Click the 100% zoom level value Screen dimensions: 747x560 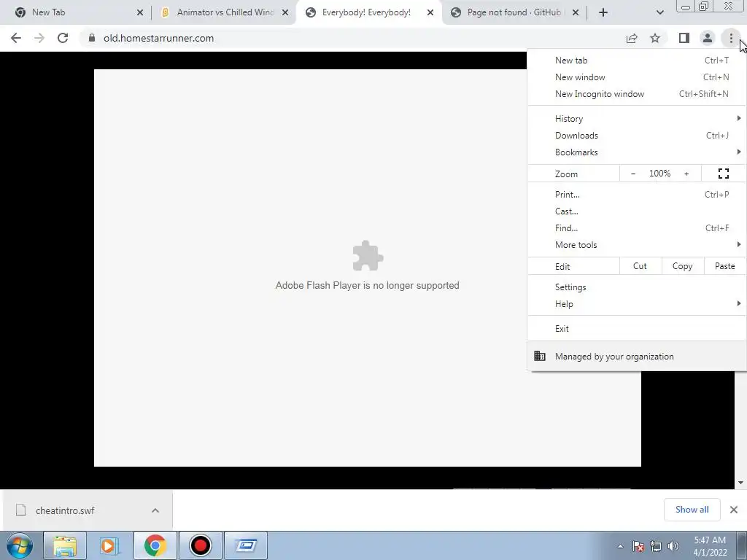pos(659,174)
